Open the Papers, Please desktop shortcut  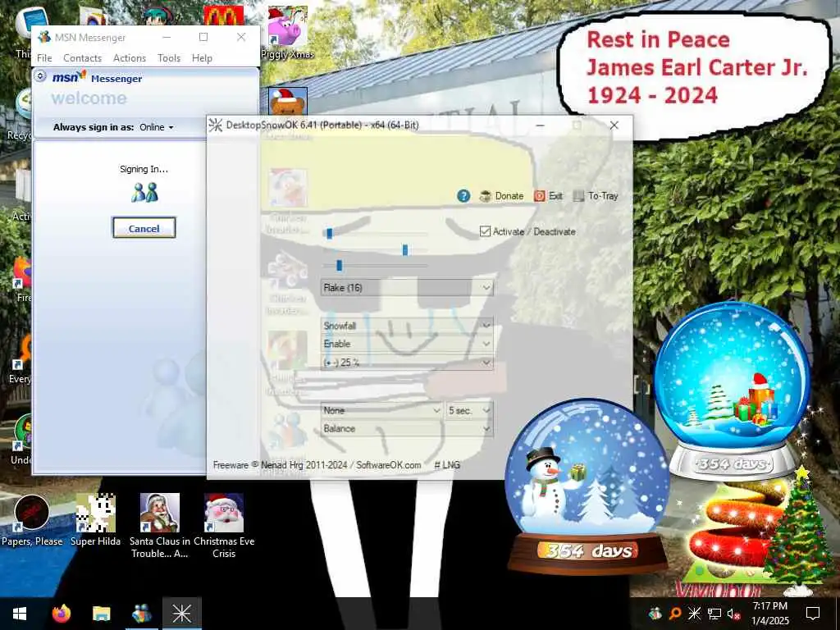32,521
